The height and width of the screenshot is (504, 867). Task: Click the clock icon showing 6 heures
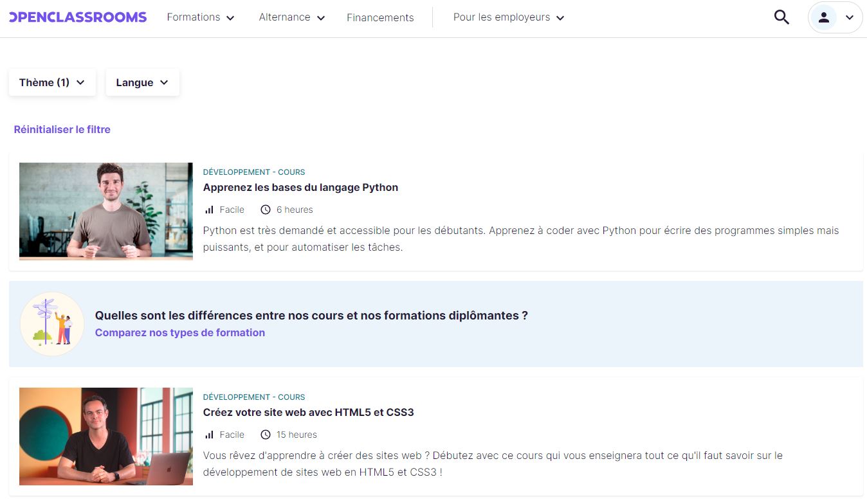click(x=265, y=210)
